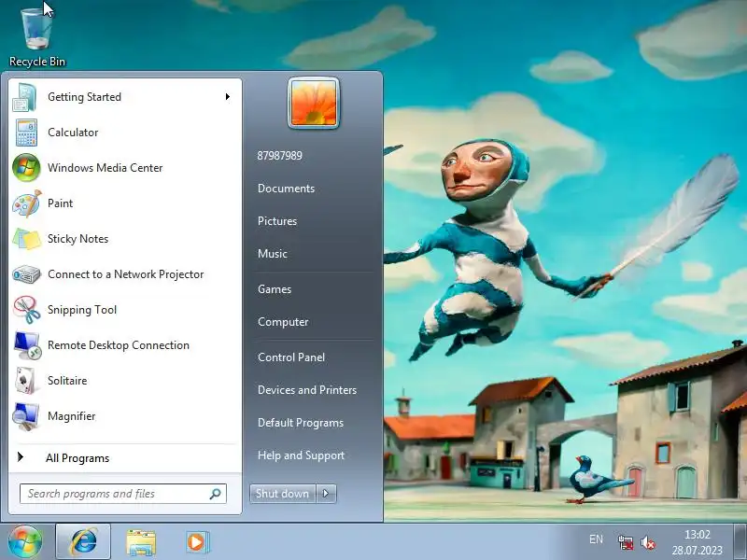
Task: Open Games from the Start menu
Action: pyautogui.click(x=275, y=289)
